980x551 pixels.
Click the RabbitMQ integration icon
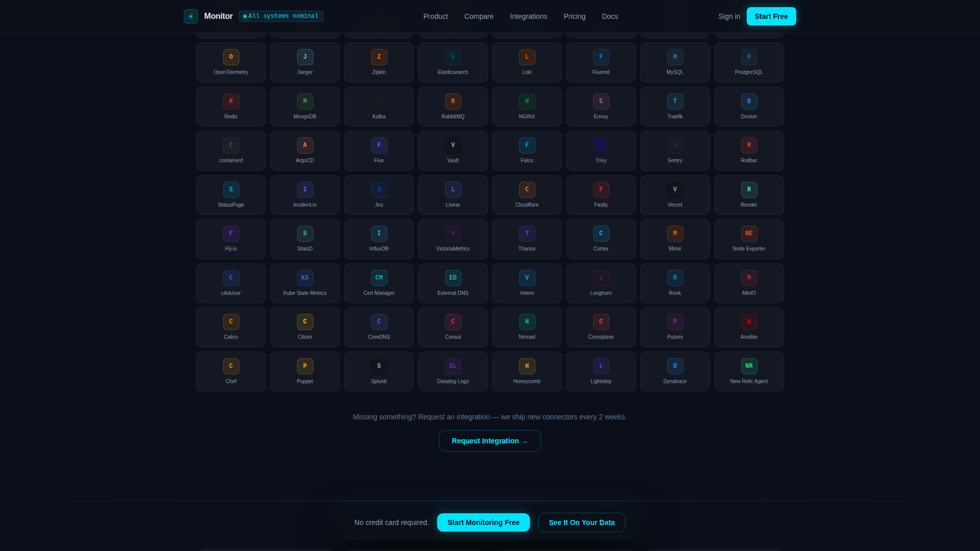[x=453, y=102]
